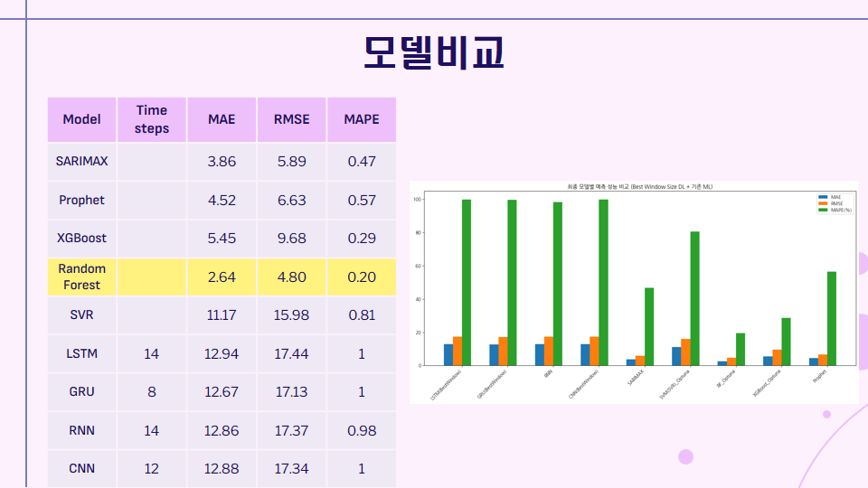The height and width of the screenshot is (488, 868).
Task: Click the green MAPE bar above SARIMAX in chart
Action: (649, 326)
